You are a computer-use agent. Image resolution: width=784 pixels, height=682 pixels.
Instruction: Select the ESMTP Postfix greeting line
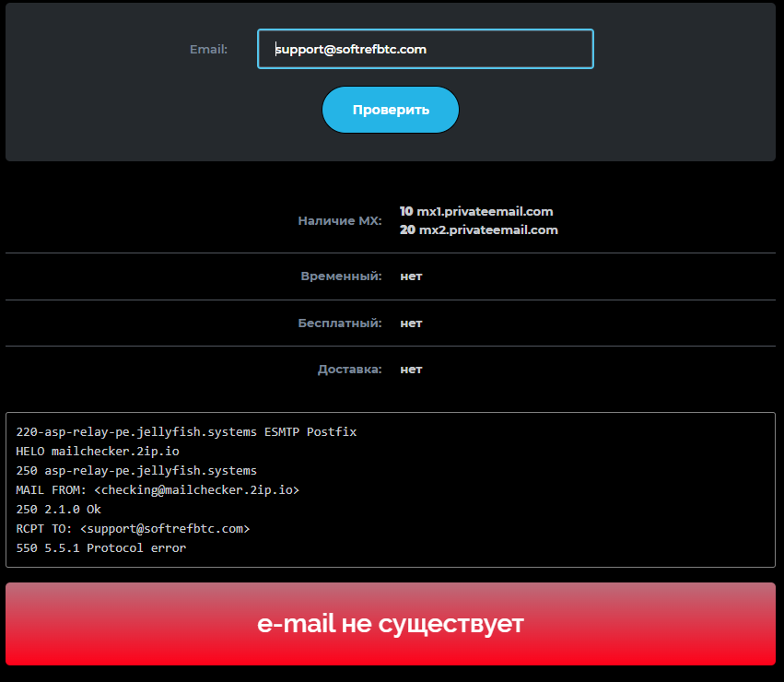186,431
